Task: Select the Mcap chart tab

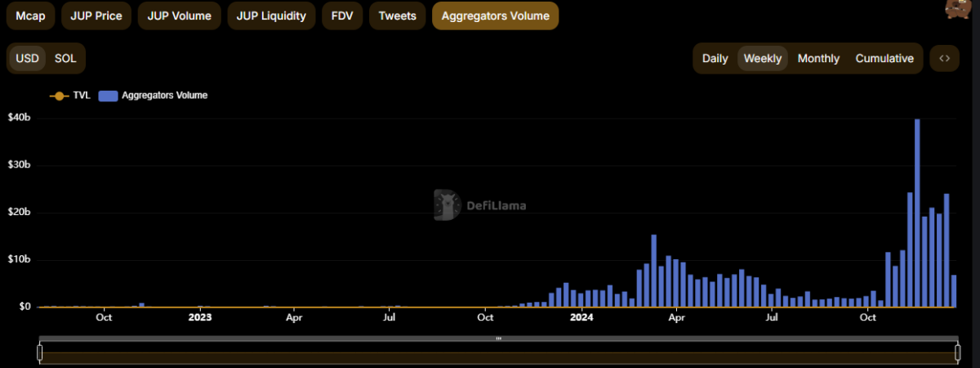Action: [x=31, y=16]
